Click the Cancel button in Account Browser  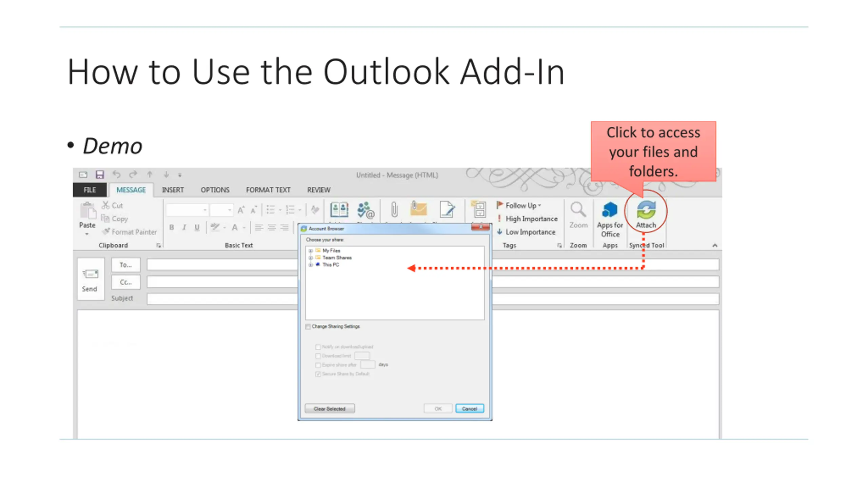pyautogui.click(x=470, y=408)
